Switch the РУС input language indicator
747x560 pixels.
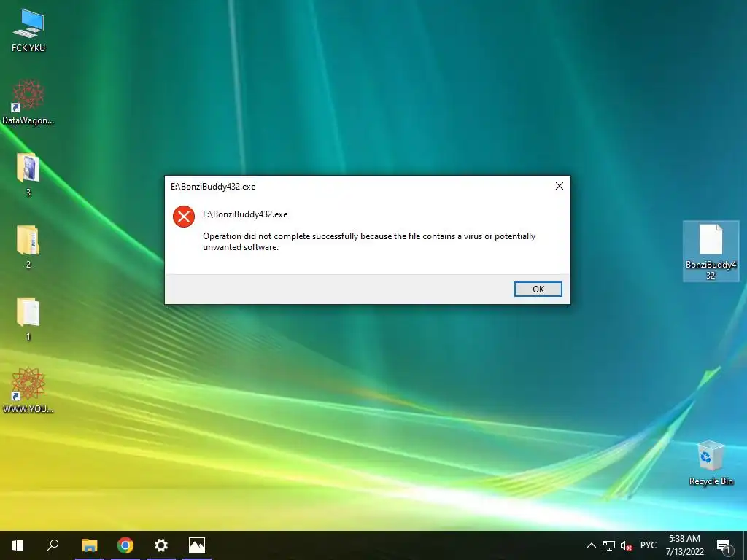tap(648, 545)
